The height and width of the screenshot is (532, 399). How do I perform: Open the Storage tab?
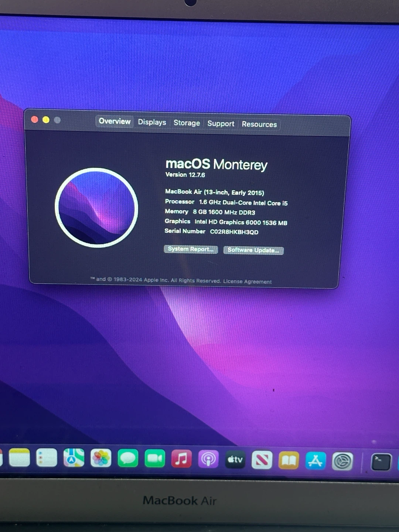pyautogui.click(x=187, y=123)
